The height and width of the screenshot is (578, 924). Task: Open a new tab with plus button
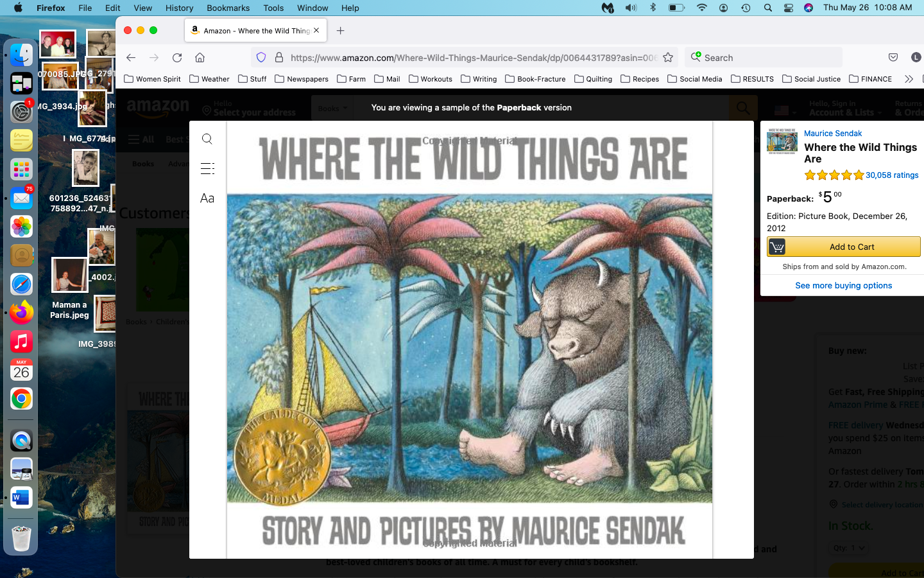click(x=341, y=30)
